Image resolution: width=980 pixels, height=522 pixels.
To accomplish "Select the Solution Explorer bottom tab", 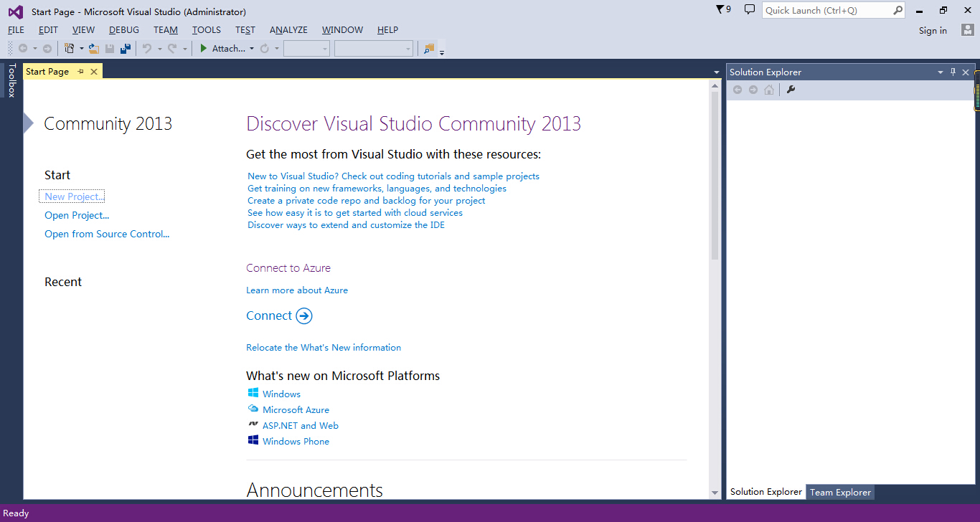I will (x=766, y=492).
